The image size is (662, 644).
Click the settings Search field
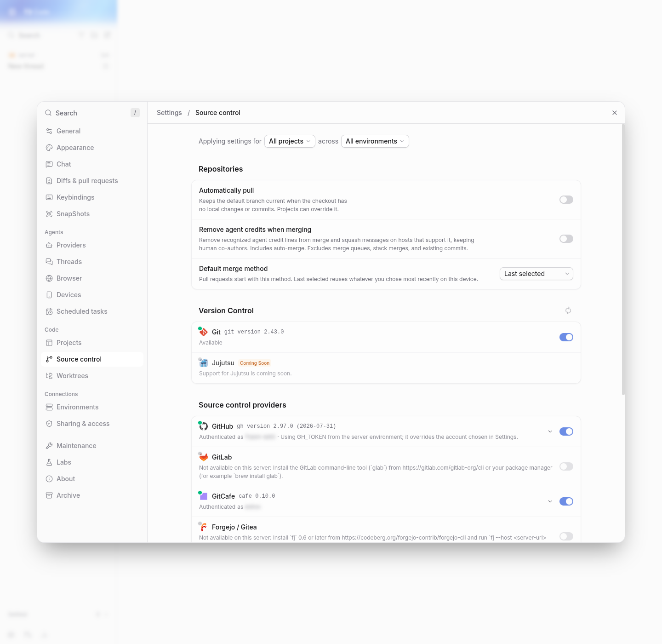tap(92, 113)
